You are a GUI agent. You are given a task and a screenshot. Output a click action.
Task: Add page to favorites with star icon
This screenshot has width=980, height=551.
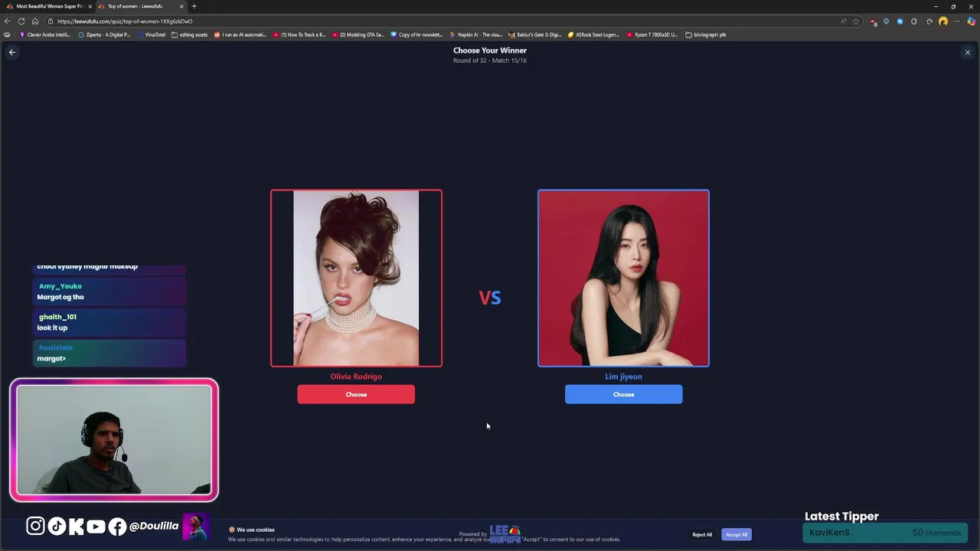856,21
